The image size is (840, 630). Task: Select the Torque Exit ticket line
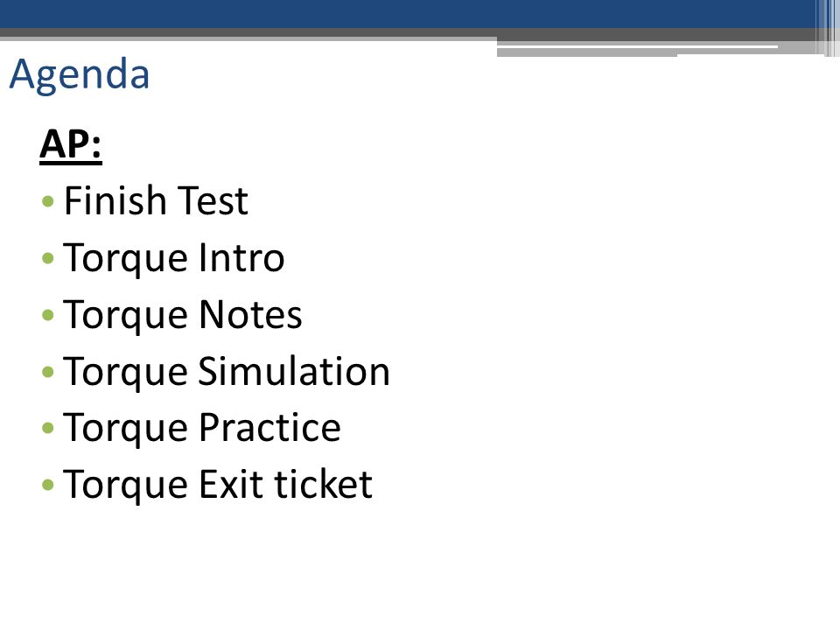[x=218, y=485]
